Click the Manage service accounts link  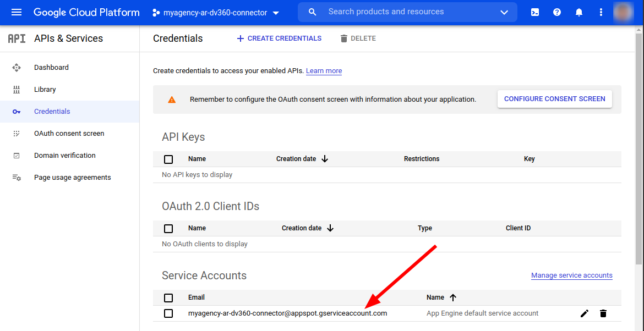pos(572,275)
